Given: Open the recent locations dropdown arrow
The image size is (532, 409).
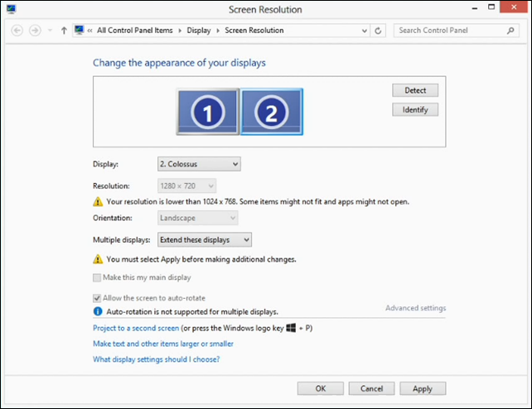Looking at the screenshot, I should pyautogui.click(x=50, y=31).
